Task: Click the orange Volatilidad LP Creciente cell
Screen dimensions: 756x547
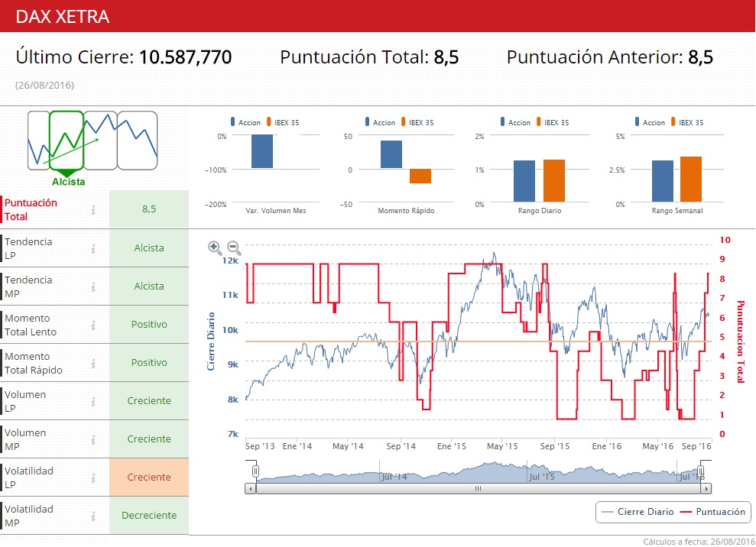Action: pos(149,477)
